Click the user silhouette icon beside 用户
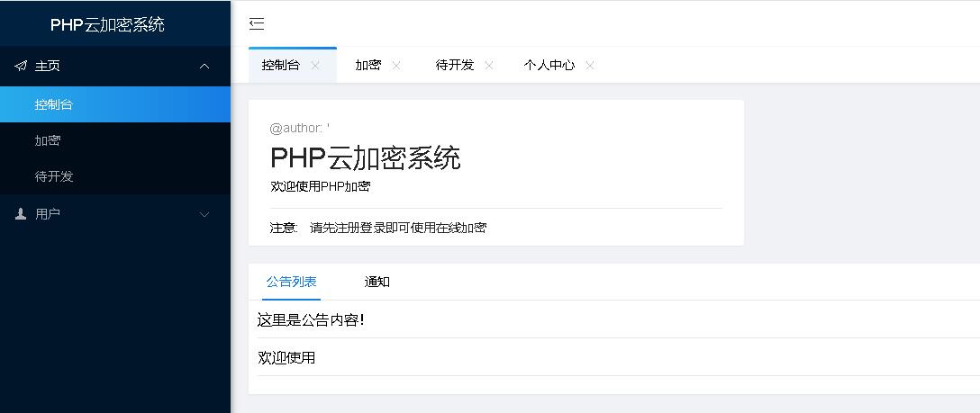Image resolution: width=980 pixels, height=413 pixels. pyautogui.click(x=21, y=214)
